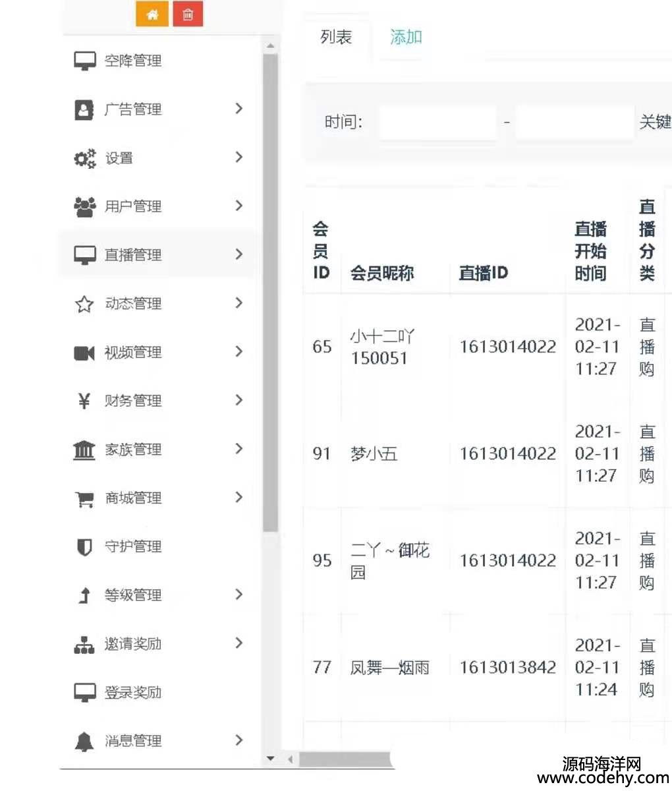
Task: Open the 添加 tab
Action: (x=406, y=38)
